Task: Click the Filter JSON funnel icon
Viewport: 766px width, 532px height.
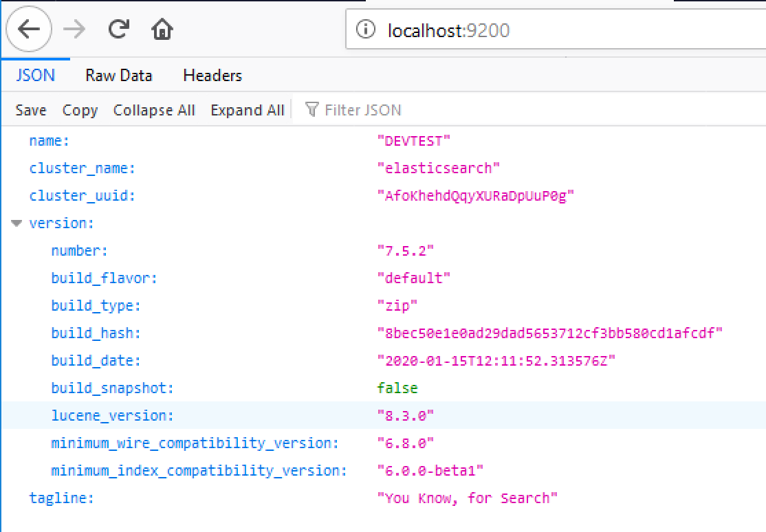Action: coord(311,109)
